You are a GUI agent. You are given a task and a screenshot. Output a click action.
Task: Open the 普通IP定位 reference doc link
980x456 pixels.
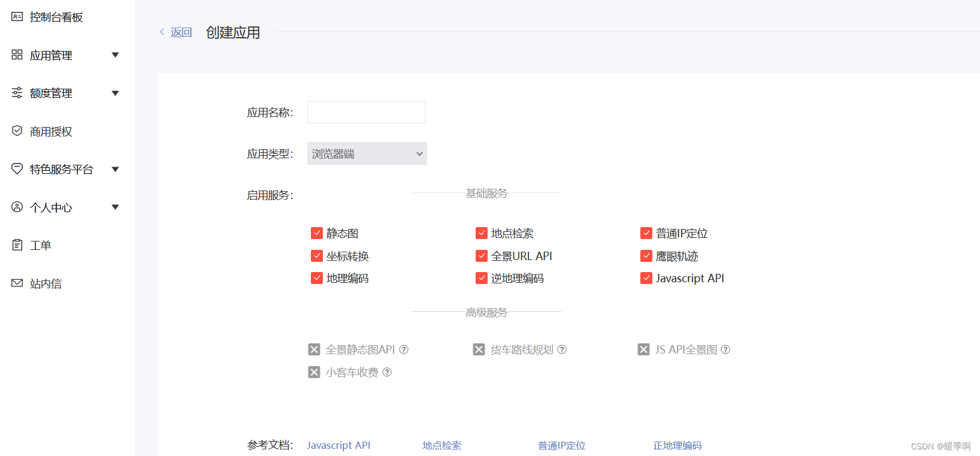click(x=562, y=445)
